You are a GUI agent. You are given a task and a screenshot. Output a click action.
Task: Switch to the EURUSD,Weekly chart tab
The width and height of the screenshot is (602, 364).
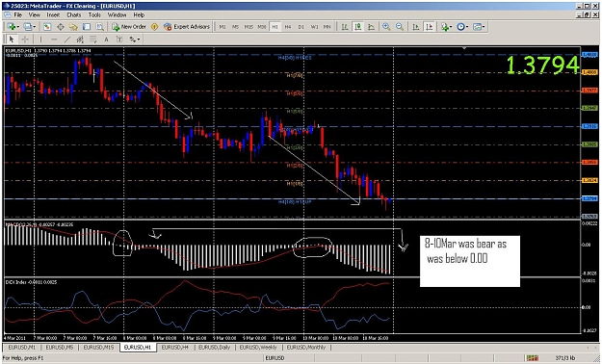[258, 347]
